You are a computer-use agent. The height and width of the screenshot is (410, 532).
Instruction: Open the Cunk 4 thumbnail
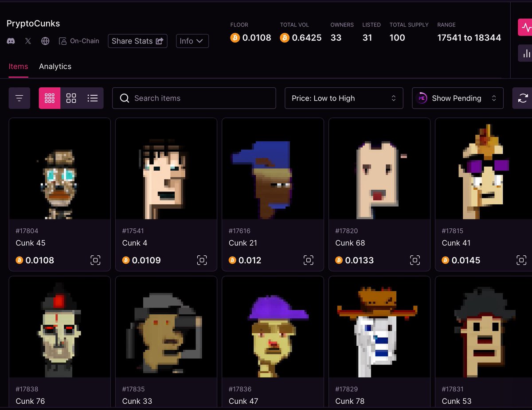pyautogui.click(x=166, y=169)
